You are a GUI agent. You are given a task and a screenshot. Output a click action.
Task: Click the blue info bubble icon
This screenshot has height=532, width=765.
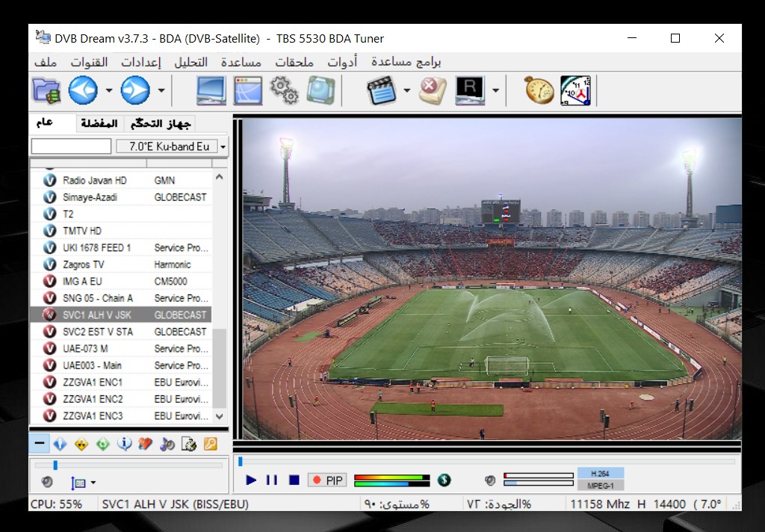point(125,444)
